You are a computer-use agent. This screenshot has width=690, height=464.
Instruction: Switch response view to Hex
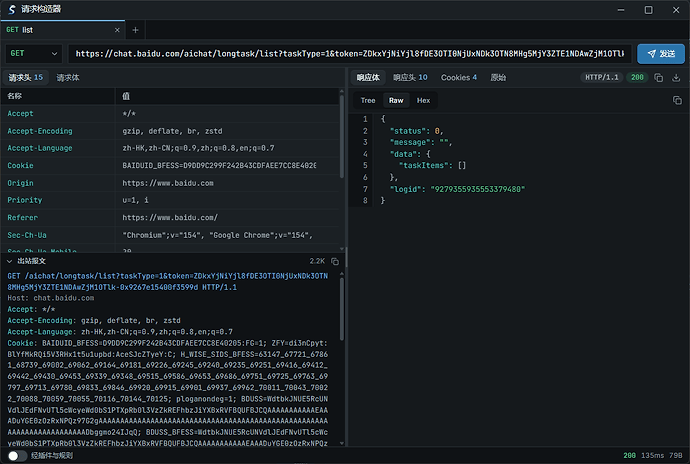pyautogui.click(x=423, y=100)
